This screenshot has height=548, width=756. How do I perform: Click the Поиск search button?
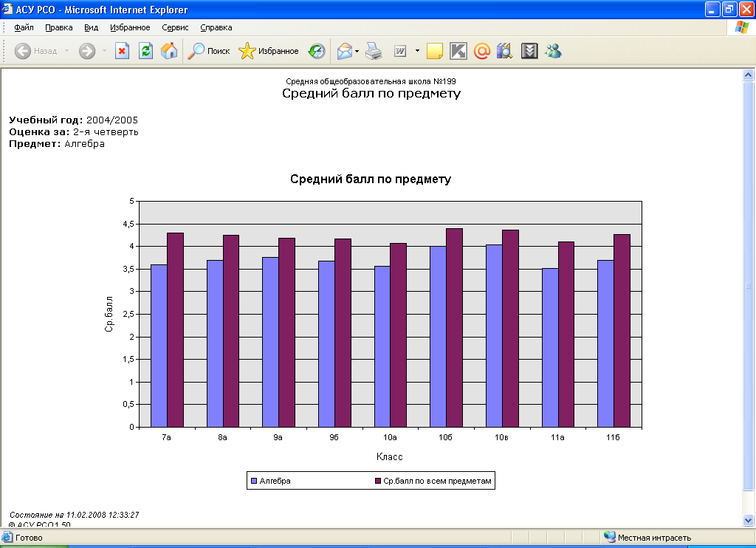tap(209, 51)
